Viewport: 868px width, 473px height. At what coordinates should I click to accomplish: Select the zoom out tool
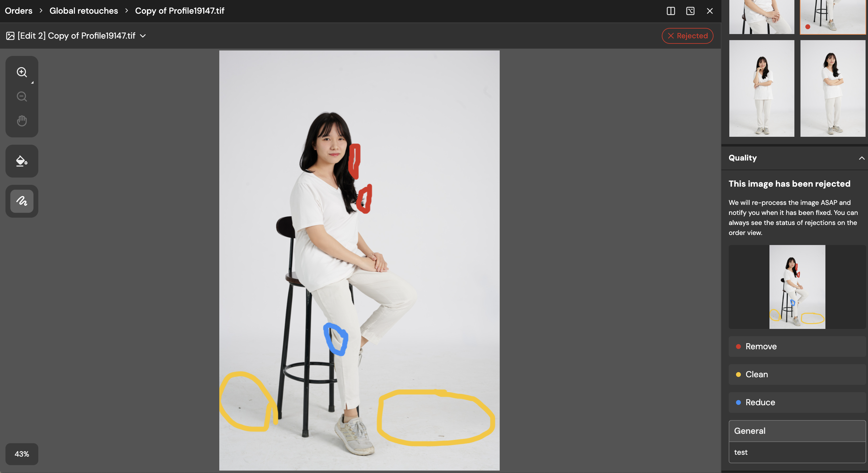(x=22, y=97)
